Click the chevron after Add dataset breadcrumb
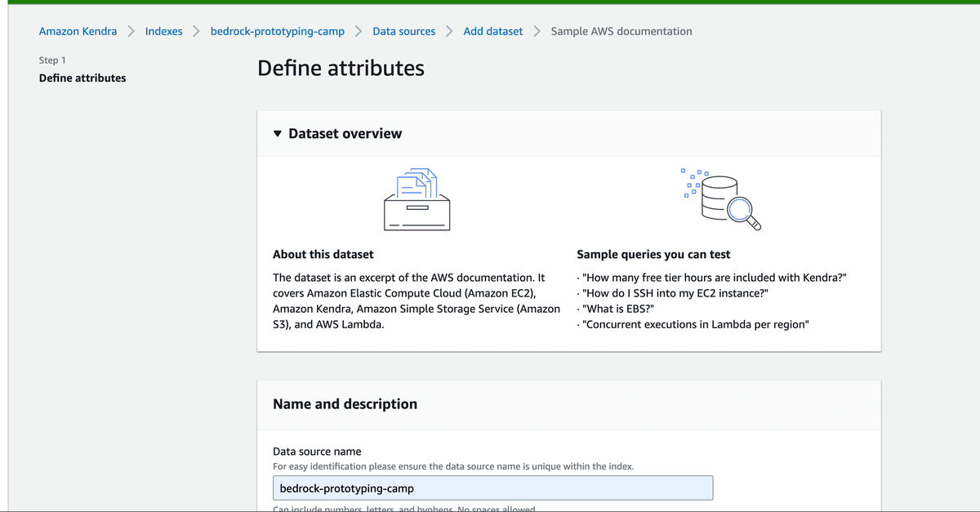 click(x=537, y=32)
